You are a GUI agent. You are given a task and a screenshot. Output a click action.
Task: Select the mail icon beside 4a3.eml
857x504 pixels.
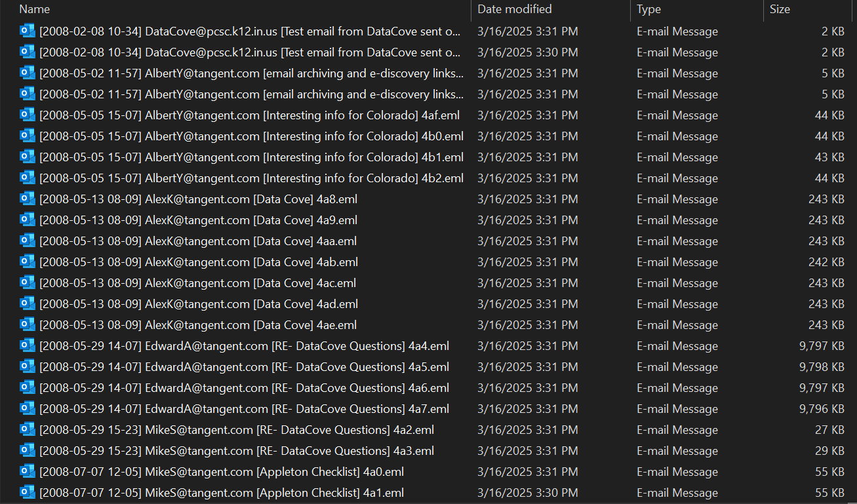[28, 450]
